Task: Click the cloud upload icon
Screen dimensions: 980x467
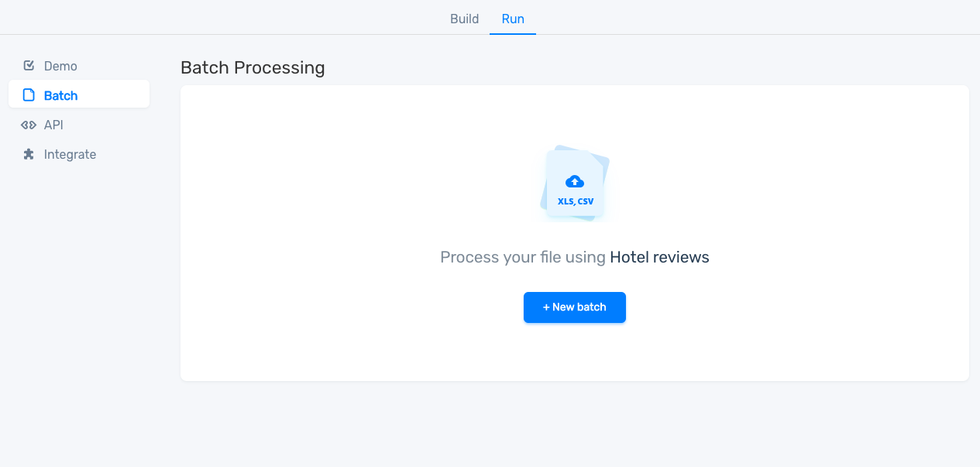Action: click(x=575, y=181)
